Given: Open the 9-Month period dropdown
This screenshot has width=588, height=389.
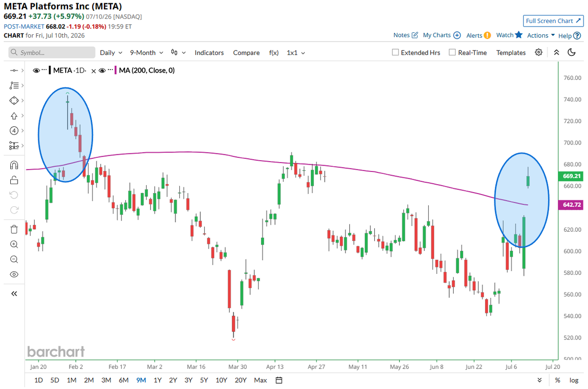Looking at the screenshot, I should tap(147, 52).
